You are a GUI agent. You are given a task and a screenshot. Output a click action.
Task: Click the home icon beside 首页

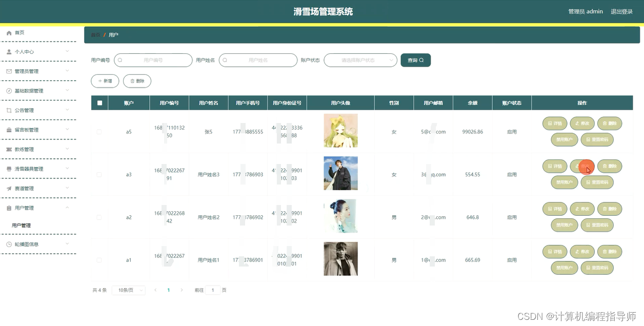coord(9,33)
